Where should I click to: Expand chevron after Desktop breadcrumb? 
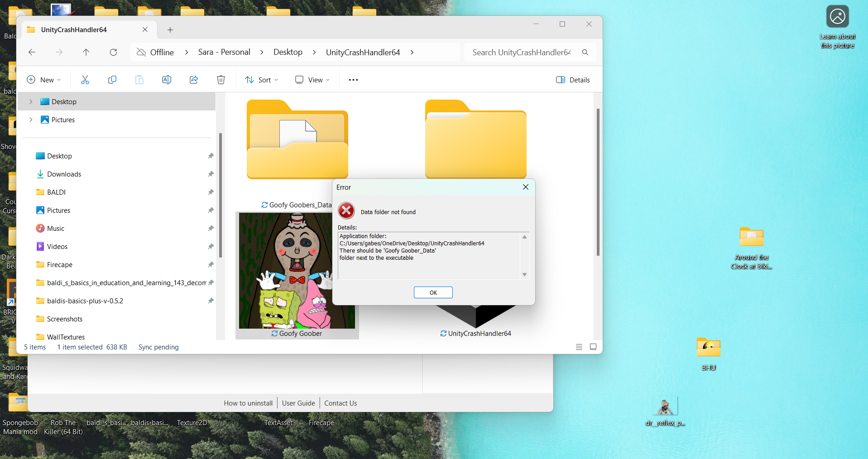(314, 52)
